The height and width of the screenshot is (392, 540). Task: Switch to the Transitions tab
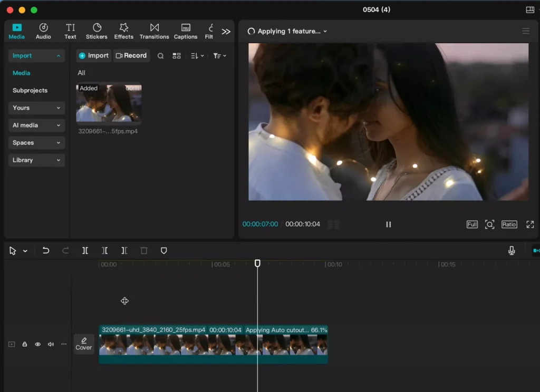coord(154,31)
